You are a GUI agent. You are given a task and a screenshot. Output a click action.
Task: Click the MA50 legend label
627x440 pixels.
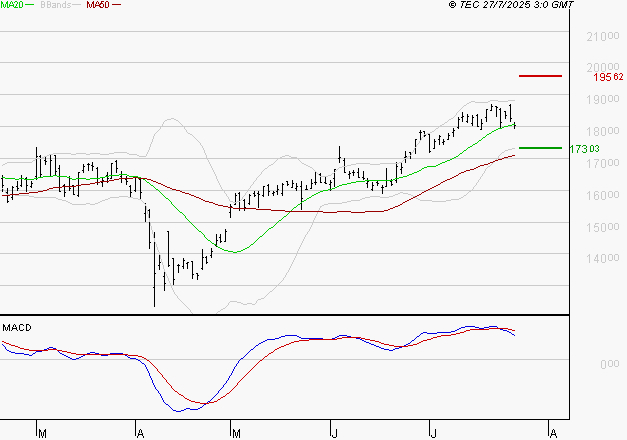click(x=97, y=5)
